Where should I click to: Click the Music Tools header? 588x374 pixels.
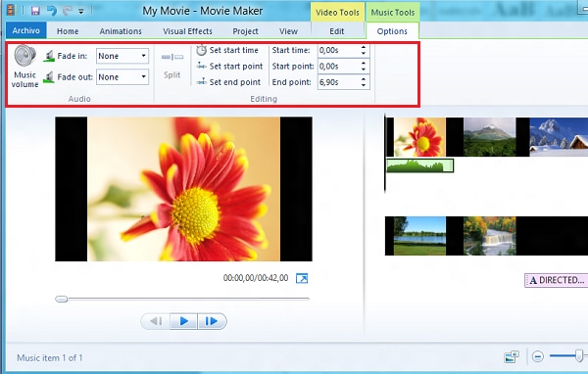pyautogui.click(x=393, y=13)
